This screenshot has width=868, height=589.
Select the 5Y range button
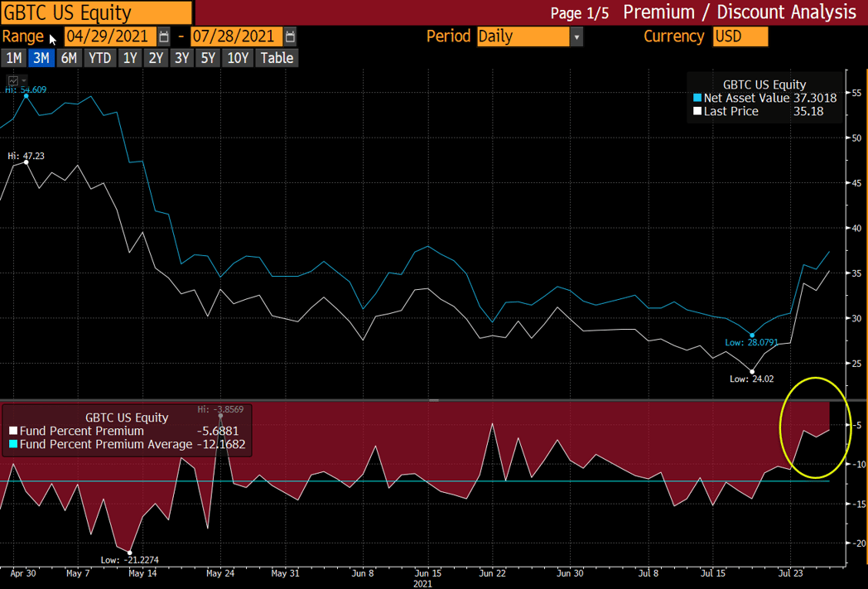pyautogui.click(x=208, y=58)
